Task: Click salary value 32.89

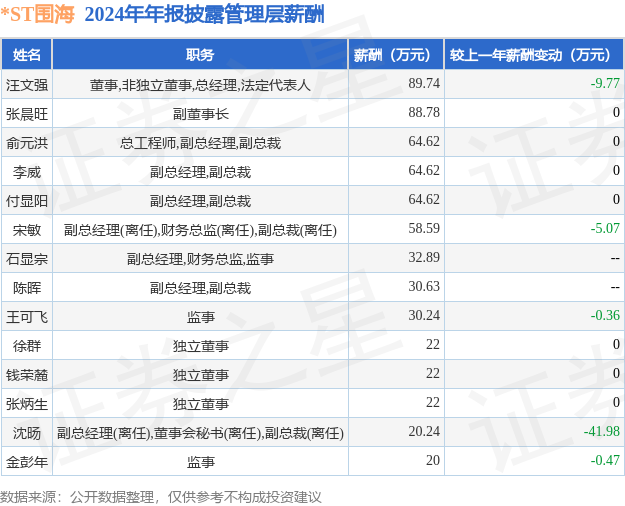Action: (424, 258)
